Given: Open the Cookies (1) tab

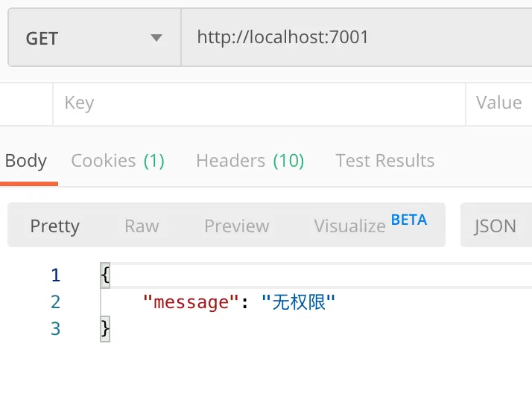Looking at the screenshot, I should click(x=118, y=161).
